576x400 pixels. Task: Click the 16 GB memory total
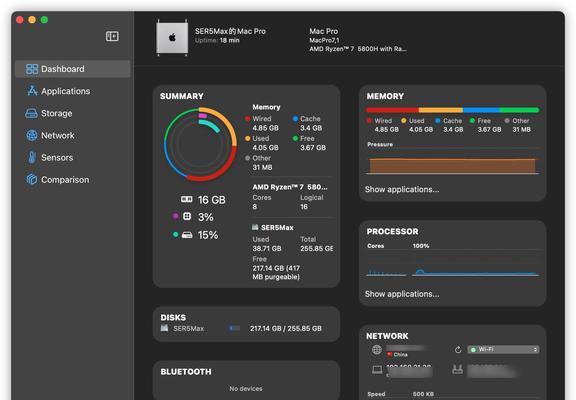click(x=212, y=200)
